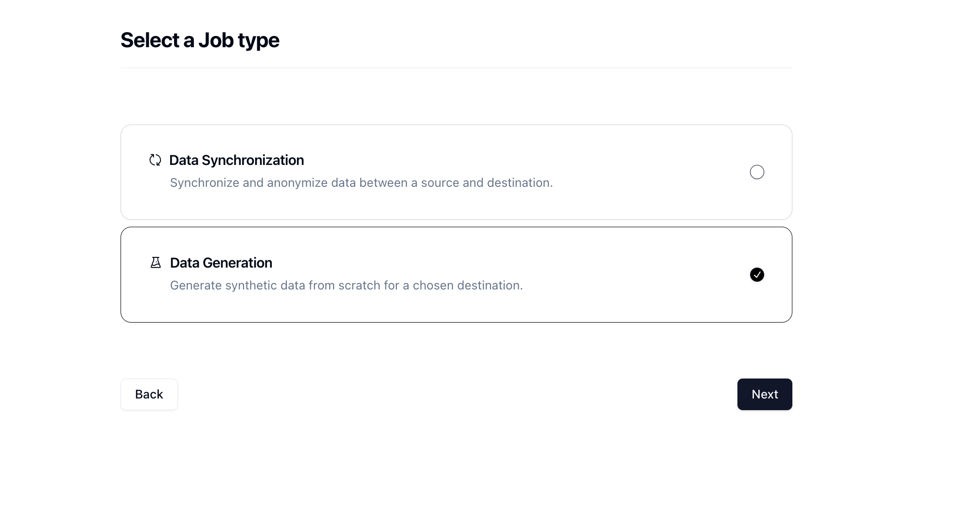Select the Data Synchronization radio button
Image resolution: width=980 pixels, height=506 pixels.
pyautogui.click(x=757, y=172)
